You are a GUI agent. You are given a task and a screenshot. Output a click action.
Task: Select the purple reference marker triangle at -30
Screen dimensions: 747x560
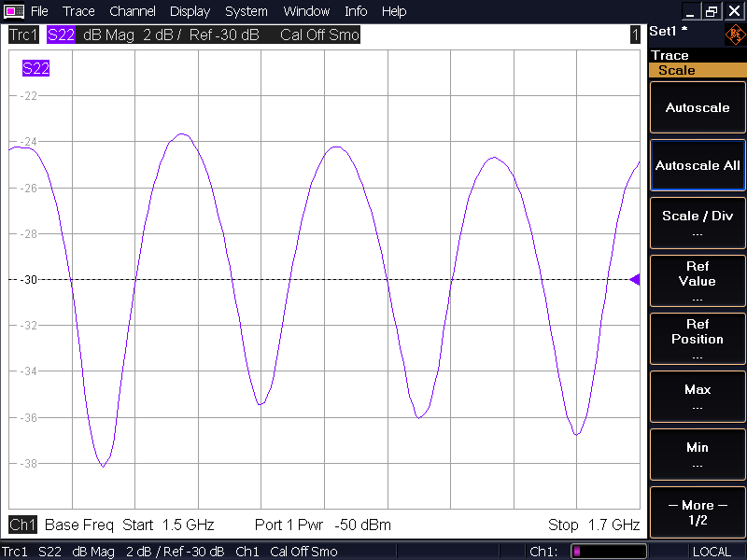click(x=635, y=279)
